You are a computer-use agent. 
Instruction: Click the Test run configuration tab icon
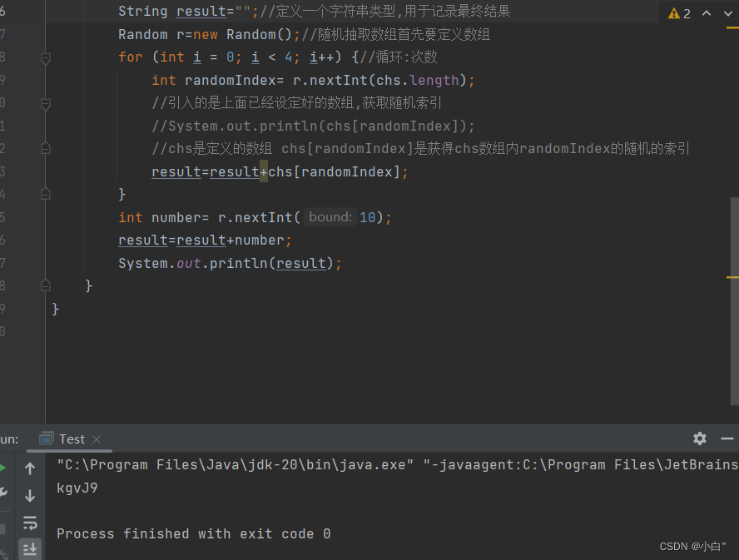(45, 439)
